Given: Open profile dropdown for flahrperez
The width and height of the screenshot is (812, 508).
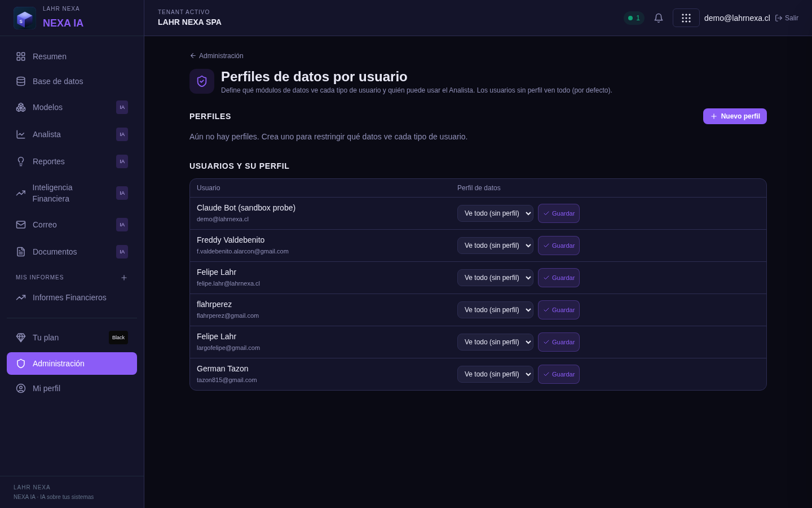Looking at the screenshot, I should [495, 310].
